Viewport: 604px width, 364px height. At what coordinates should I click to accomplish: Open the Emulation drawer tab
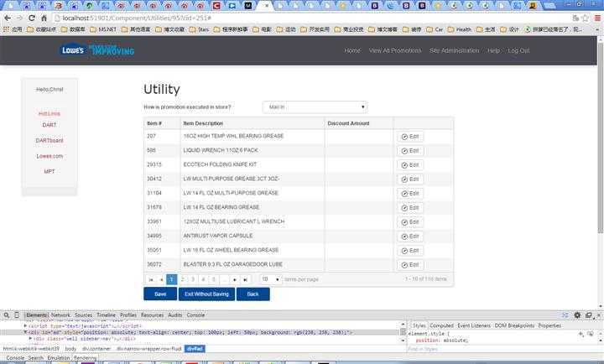59,358
